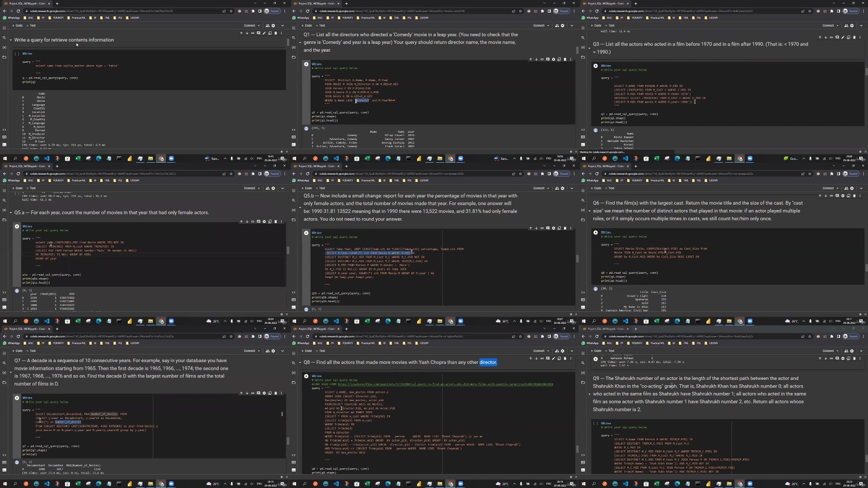This screenshot has height=488, width=868.
Task: Collapse the Q3 section with its arrow
Action: (x=589, y=48)
